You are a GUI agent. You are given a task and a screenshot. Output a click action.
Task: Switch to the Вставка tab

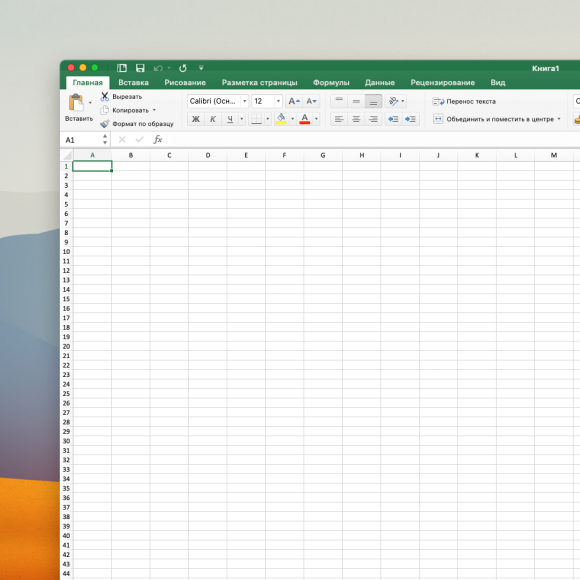133,82
